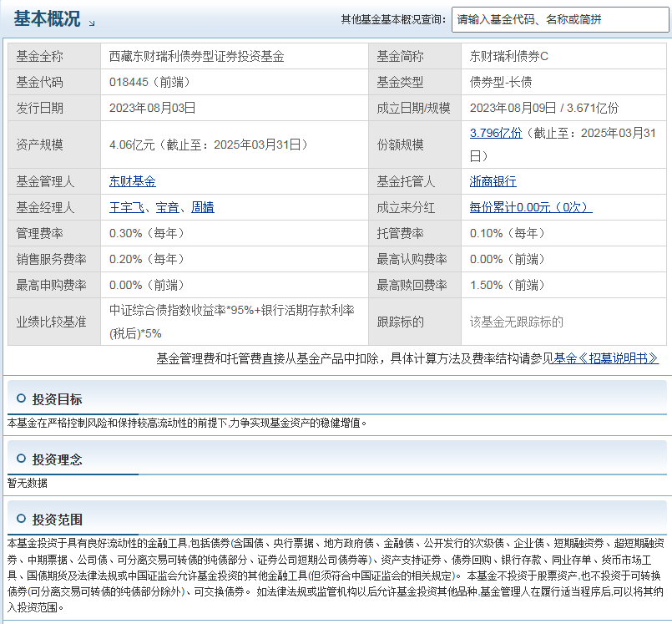Image resolution: width=672 pixels, height=624 pixels.
Task: Click the 其他基金基本概况查询 search label
Action: tap(393, 20)
